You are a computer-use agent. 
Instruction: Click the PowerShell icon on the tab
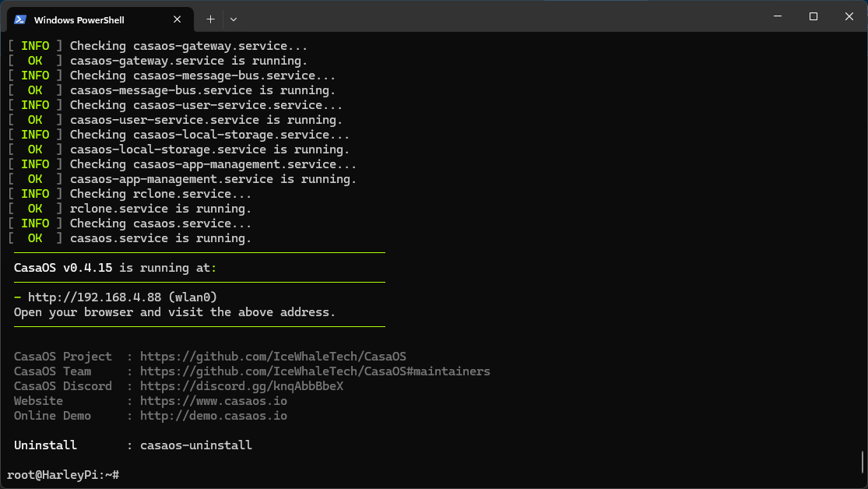(x=21, y=19)
